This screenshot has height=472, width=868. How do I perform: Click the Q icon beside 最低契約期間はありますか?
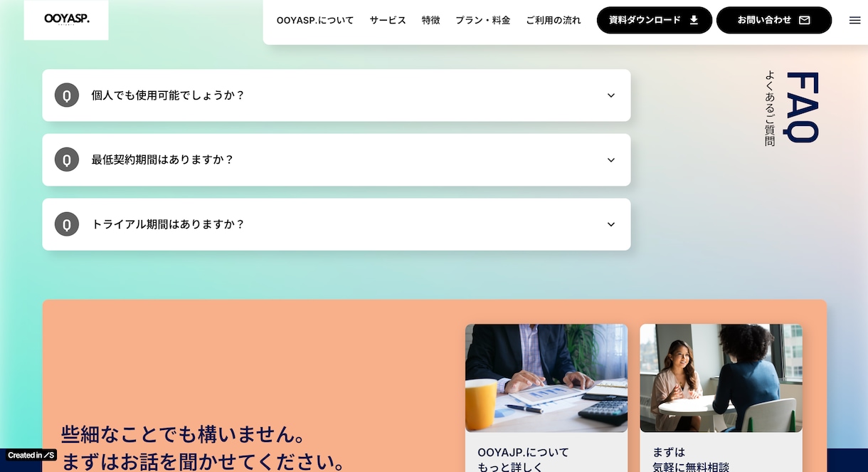[67, 159]
